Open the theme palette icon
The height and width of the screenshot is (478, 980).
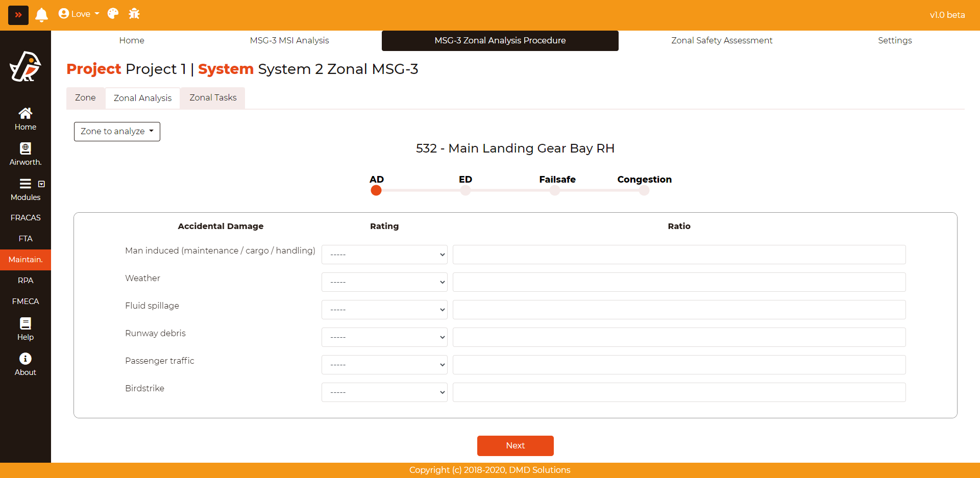[x=113, y=14]
